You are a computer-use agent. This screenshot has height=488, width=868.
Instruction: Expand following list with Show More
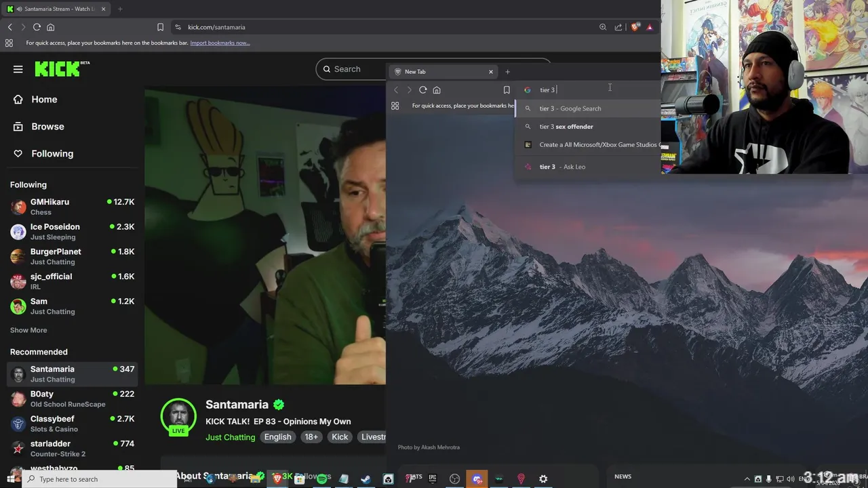(x=28, y=330)
